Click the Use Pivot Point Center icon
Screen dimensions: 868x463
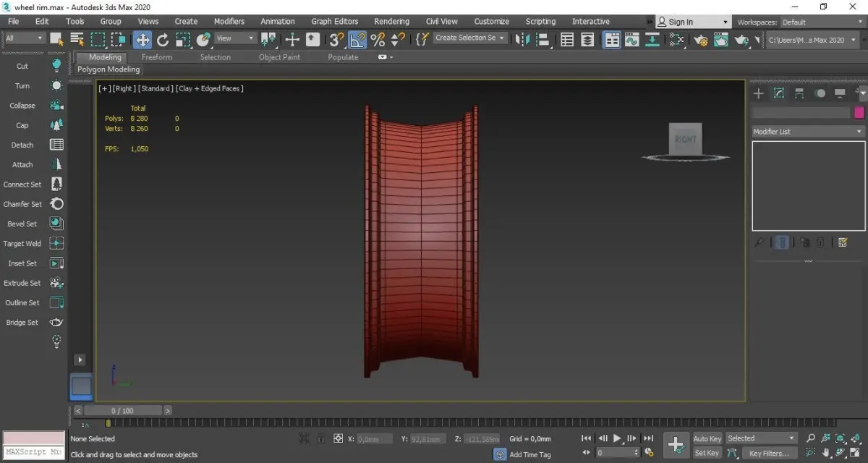[x=269, y=39]
